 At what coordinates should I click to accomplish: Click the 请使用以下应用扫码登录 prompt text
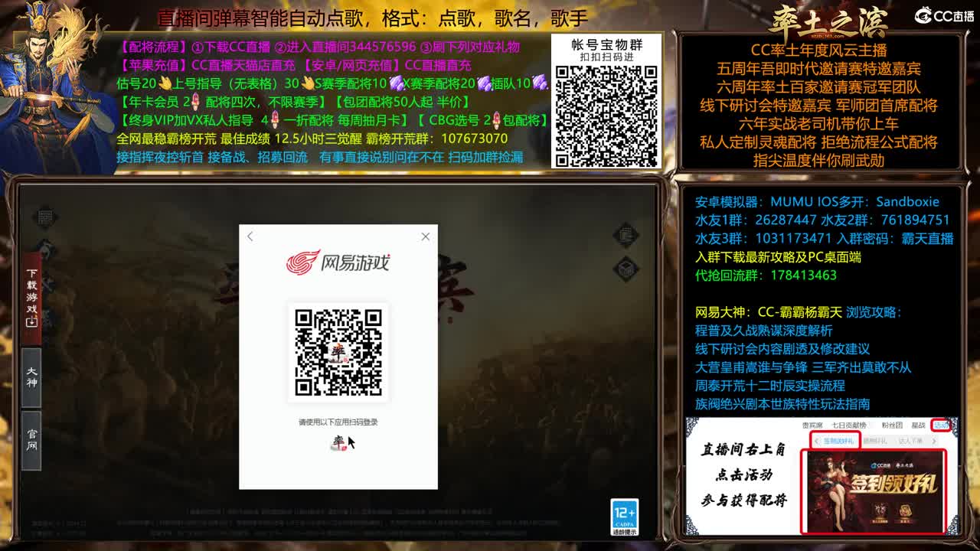pyautogui.click(x=338, y=422)
